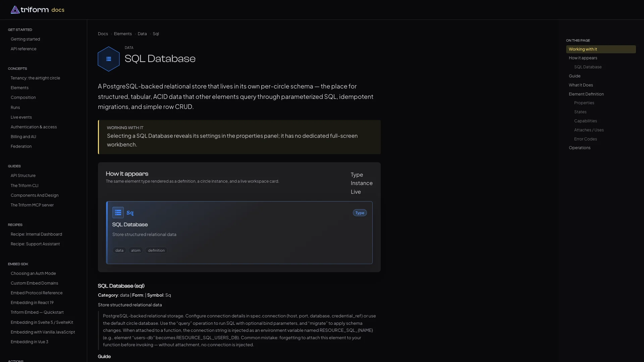The image size is (644, 362).
Task: Open the Federation page
Action: [21, 146]
